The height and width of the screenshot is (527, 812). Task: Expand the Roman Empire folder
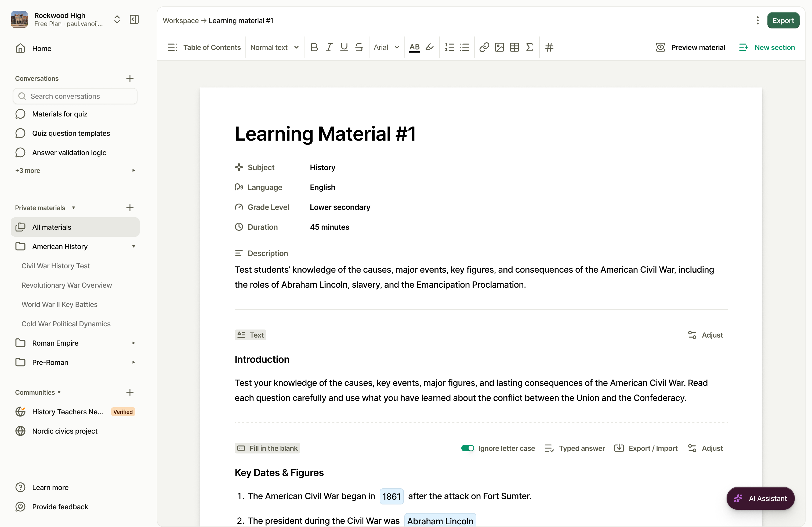[133, 343]
